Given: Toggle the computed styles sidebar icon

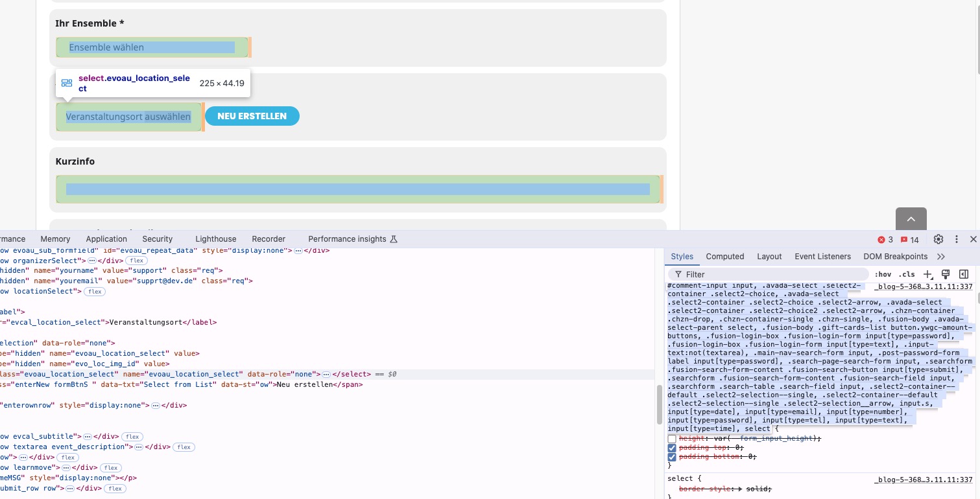Looking at the screenshot, I should (964, 274).
